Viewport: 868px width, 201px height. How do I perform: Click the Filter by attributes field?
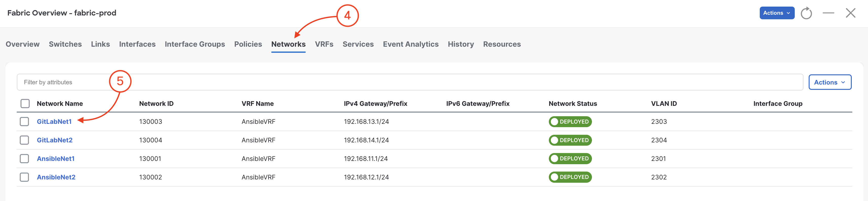410,82
